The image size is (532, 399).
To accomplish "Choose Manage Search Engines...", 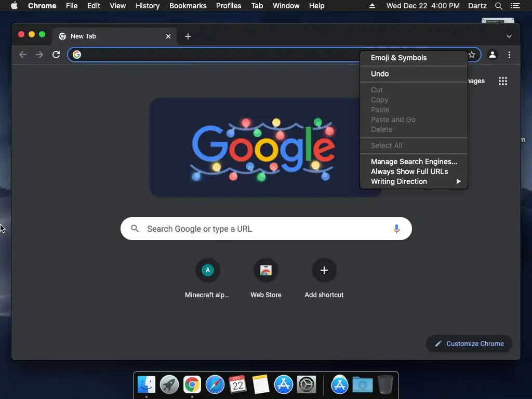I will tap(414, 162).
